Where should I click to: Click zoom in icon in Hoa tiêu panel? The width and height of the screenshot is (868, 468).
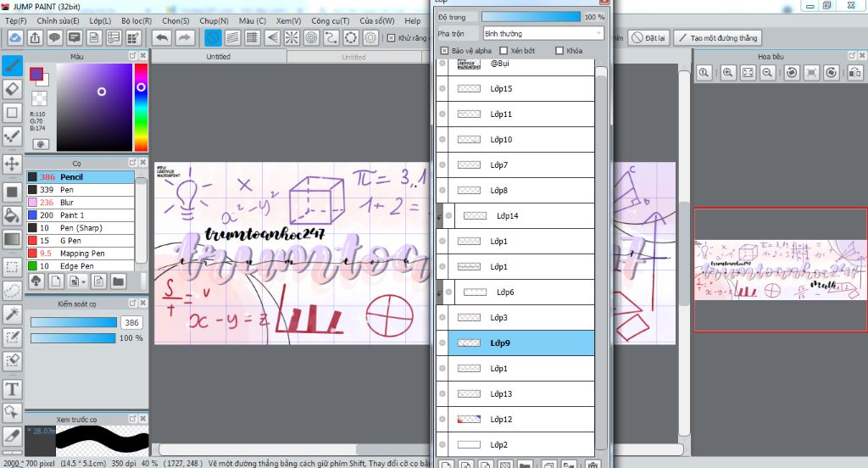[x=728, y=73]
